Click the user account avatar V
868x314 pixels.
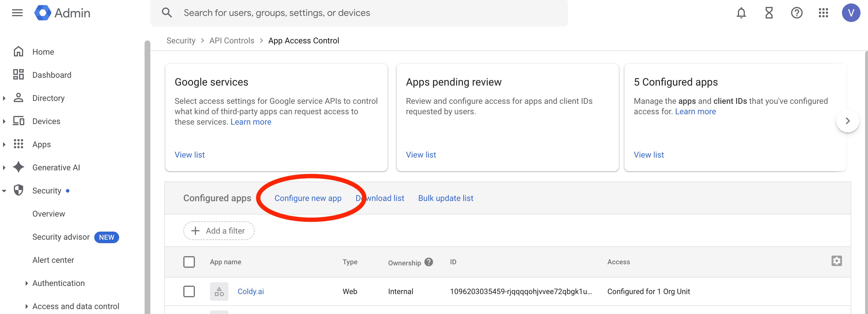pos(851,13)
